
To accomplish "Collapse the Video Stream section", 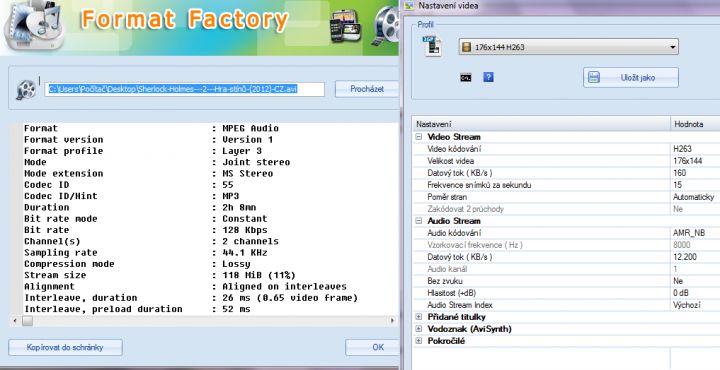I will [x=418, y=137].
